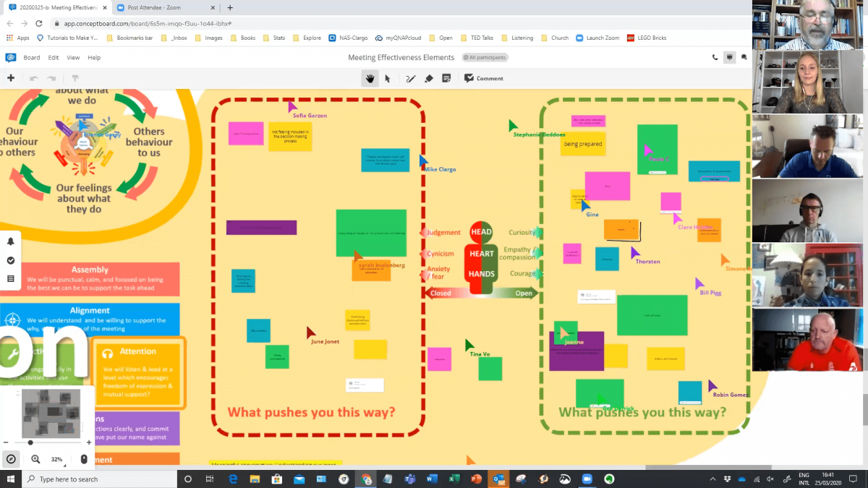This screenshot has width=868, height=488.
Task: Click the Assembly red card
Action: pos(90,280)
